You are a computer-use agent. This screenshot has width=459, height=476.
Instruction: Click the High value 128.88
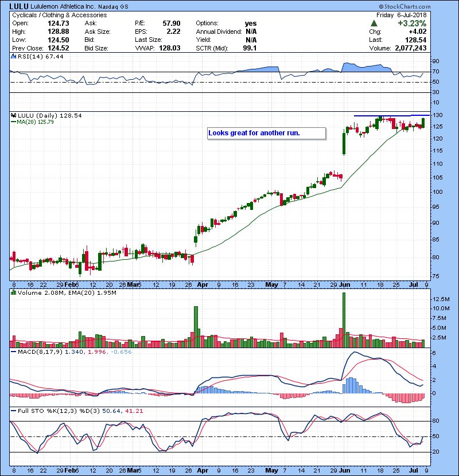(59, 32)
